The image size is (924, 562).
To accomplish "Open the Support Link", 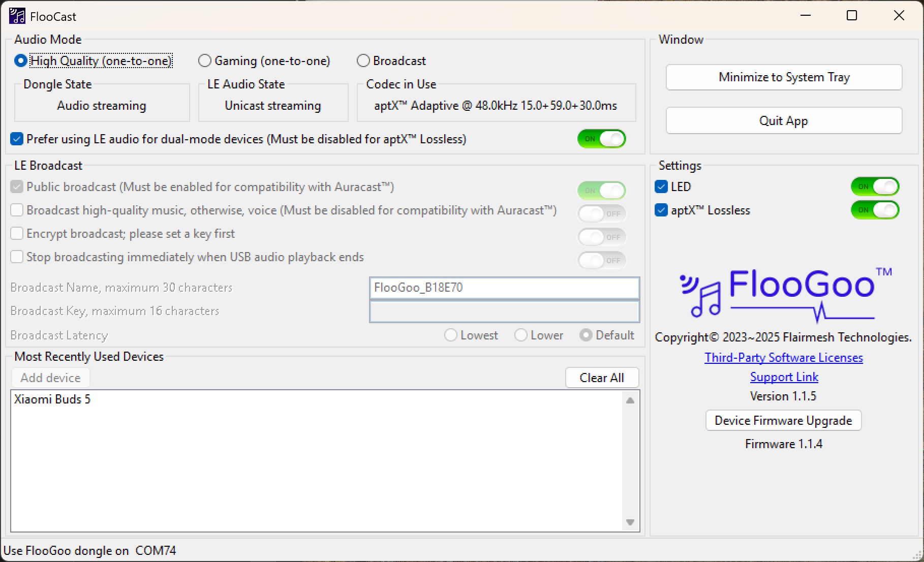I will tap(784, 377).
